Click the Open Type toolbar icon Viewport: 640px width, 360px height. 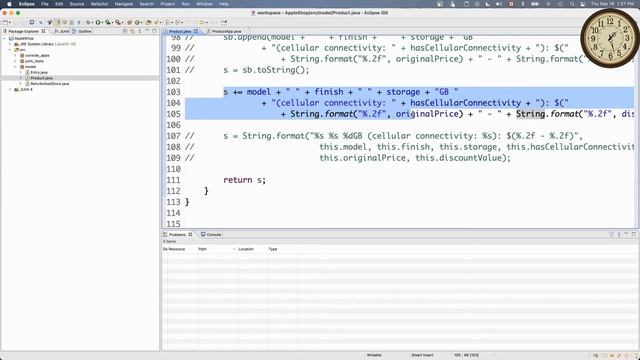coord(149,22)
